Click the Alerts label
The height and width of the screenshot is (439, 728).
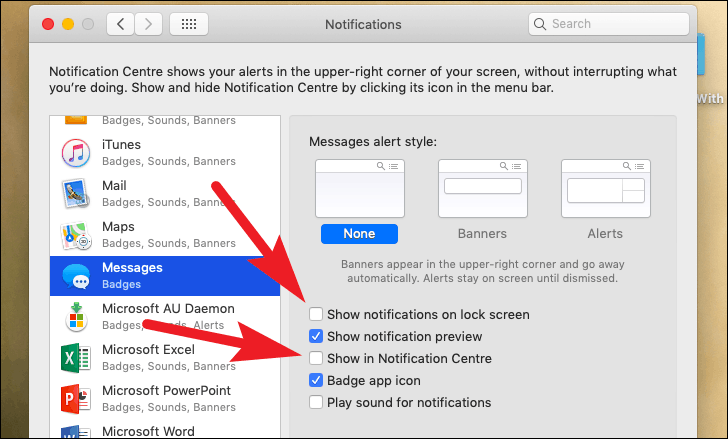pyautogui.click(x=605, y=233)
